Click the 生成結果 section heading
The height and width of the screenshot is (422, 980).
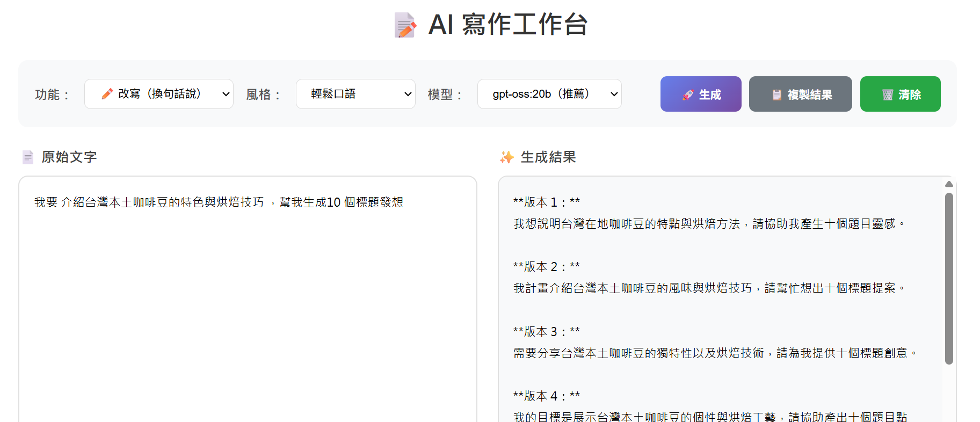pyautogui.click(x=548, y=157)
